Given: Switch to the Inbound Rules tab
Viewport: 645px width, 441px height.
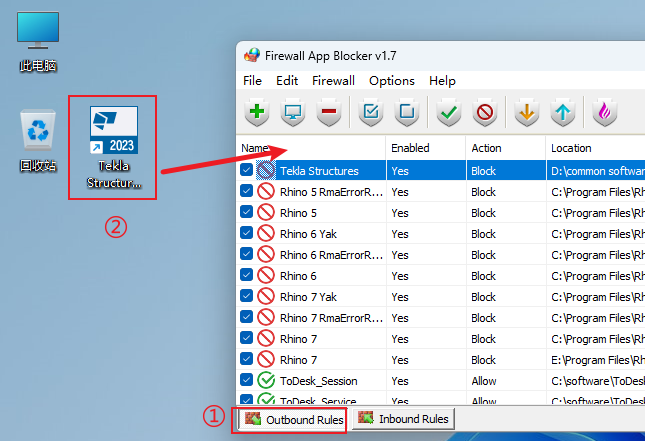Looking at the screenshot, I should [x=404, y=419].
